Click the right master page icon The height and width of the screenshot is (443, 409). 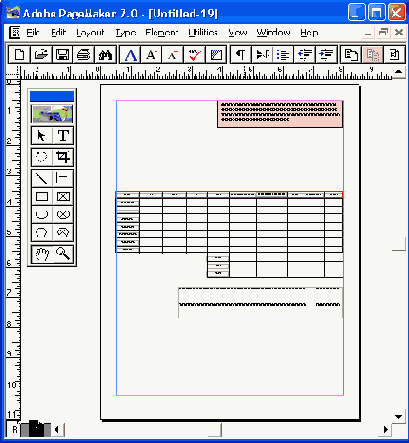15,430
